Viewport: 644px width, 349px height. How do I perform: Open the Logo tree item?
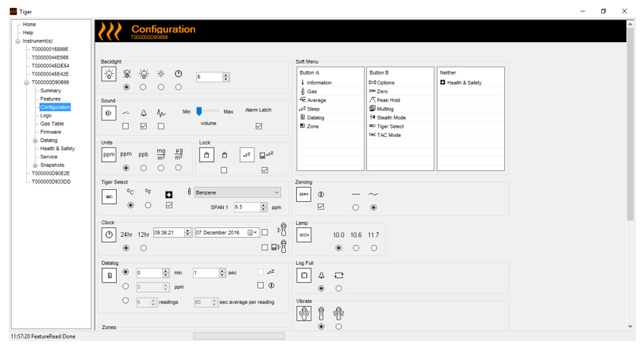(46, 115)
